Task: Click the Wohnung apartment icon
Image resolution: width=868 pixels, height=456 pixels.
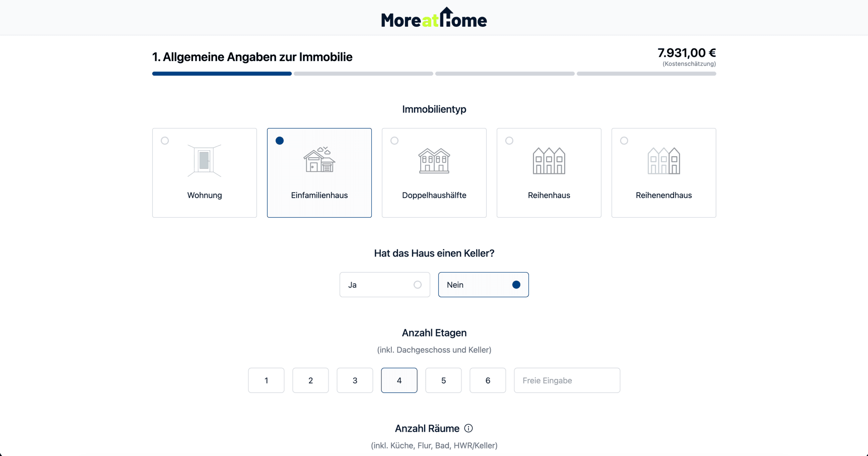Action: [x=204, y=161]
